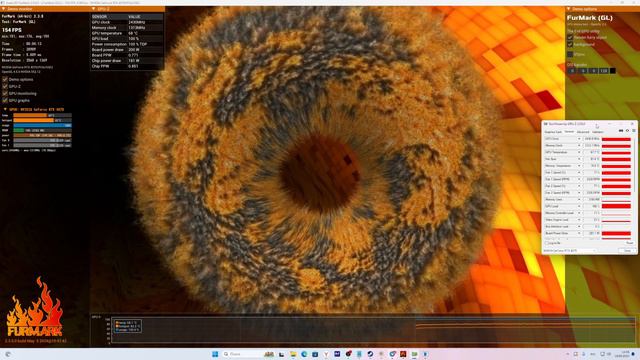Show hidden system tray icons
Image resolution: width=640 pixels, height=360 pixels.
pyautogui.click(x=568, y=354)
